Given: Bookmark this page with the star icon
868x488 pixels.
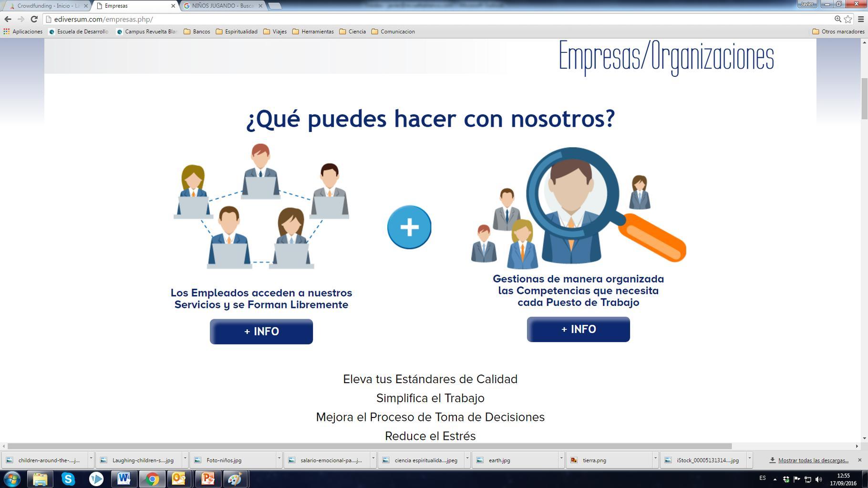Looking at the screenshot, I should pyautogui.click(x=848, y=19).
